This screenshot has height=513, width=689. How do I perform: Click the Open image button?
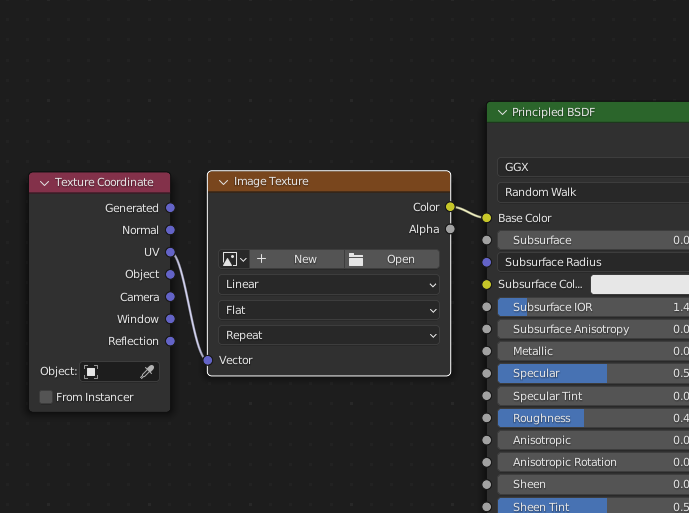coord(392,259)
